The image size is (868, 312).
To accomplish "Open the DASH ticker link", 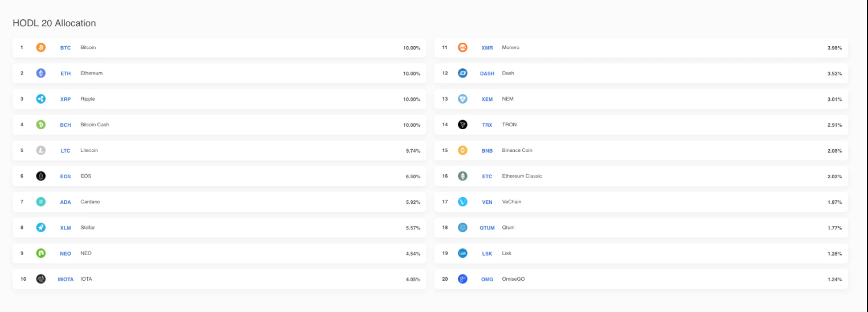I will pyautogui.click(x=487, y=73).
